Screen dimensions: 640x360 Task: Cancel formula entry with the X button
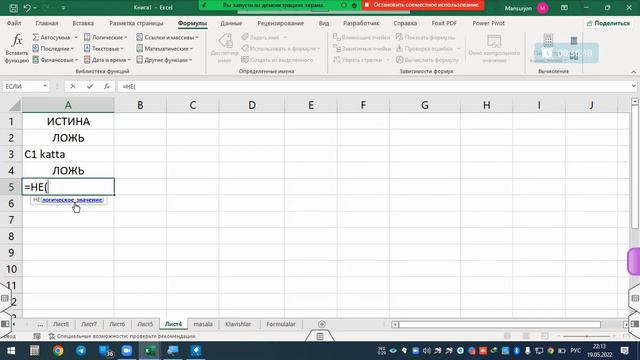(73, 86)
